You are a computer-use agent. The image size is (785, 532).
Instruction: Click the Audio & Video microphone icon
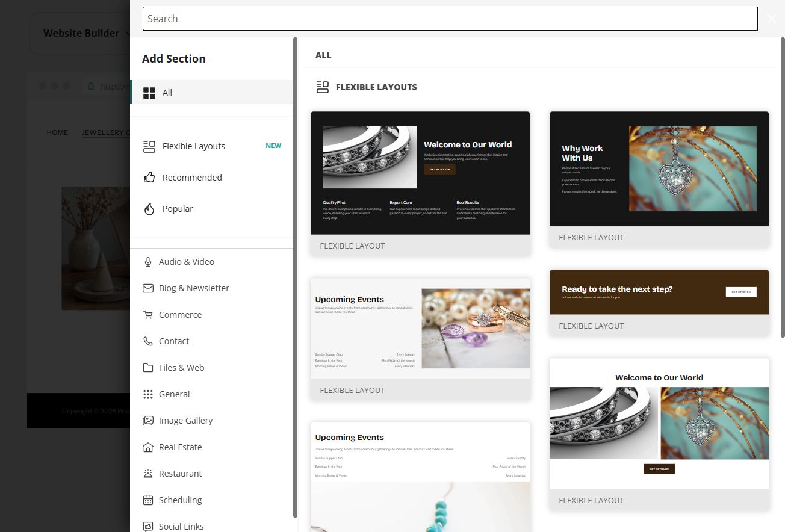pos(148,262)
